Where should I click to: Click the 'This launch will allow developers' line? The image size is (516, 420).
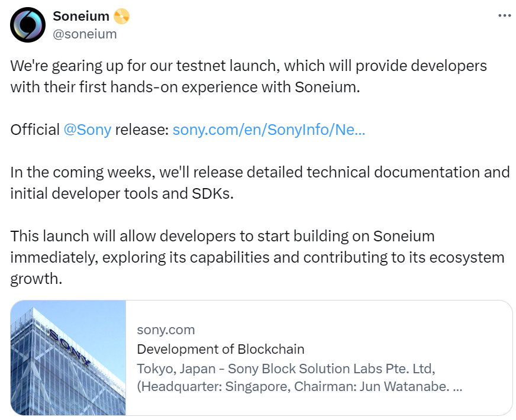pos(222,236)
